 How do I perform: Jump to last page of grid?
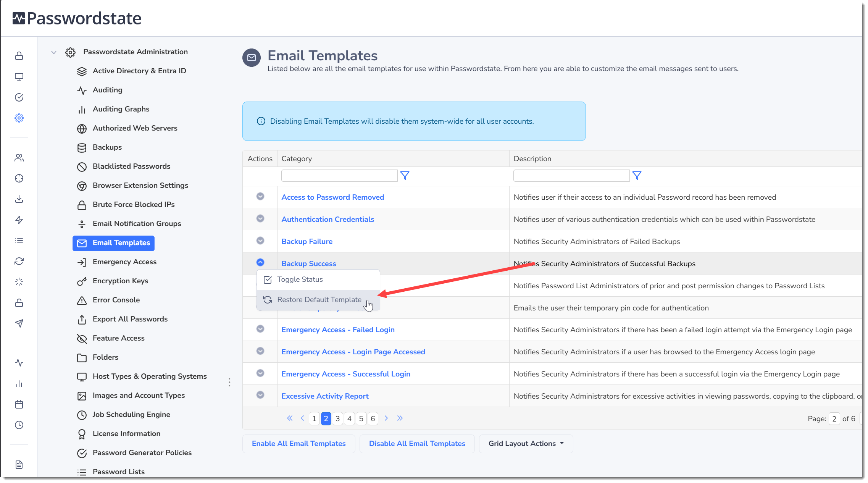(x=400, y=418)
